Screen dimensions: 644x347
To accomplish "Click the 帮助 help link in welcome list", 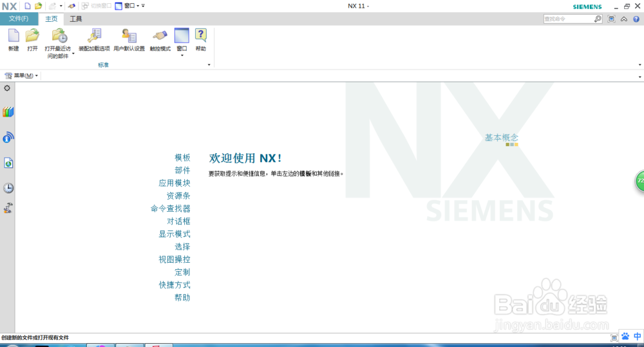I will [x=182, y=297].
